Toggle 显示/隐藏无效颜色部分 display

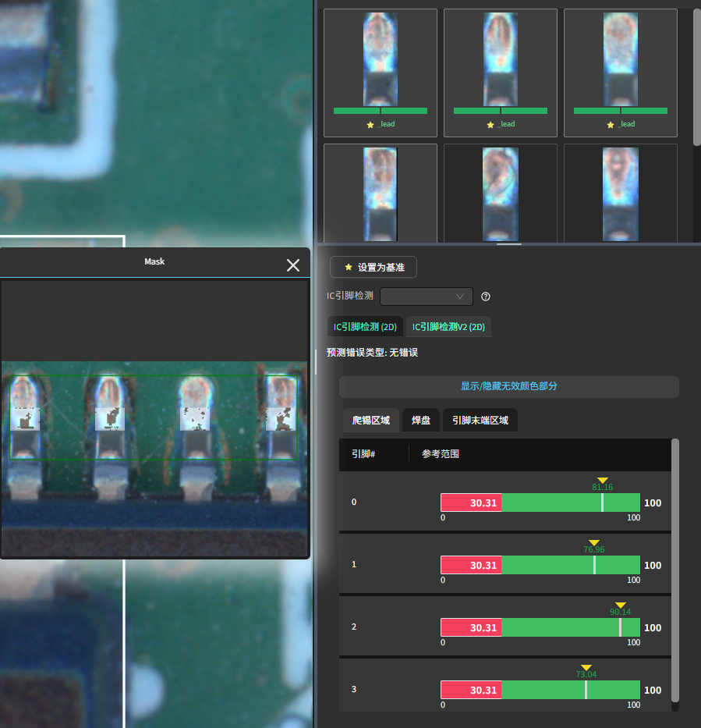(508, 386)
